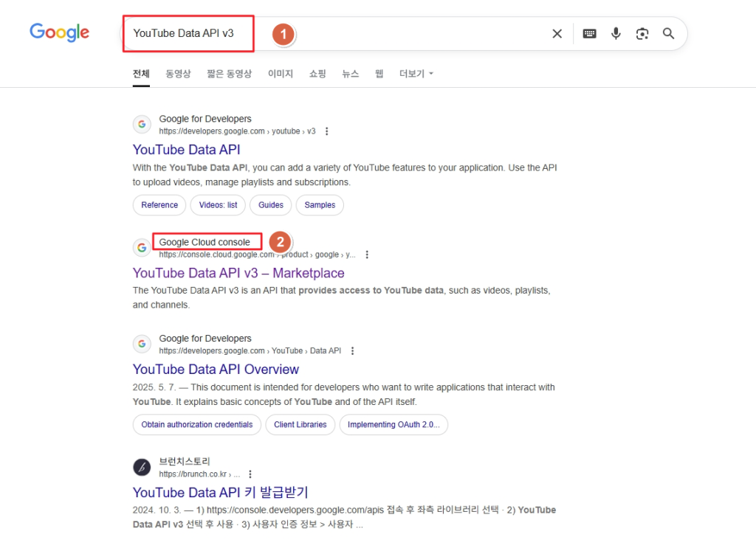Open the on-screen keyboard input tool
This screenshot has width=756, height=554.
point(589,34)
